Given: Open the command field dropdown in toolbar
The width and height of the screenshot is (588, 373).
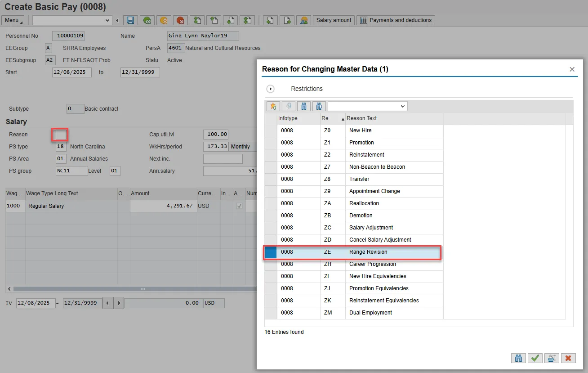Looking at the screenshot, I should click(x=107, y=20).
